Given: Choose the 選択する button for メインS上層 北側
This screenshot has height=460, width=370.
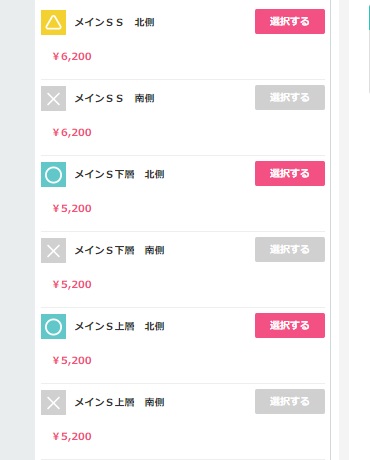Looking at the screenshot, I should pyautogui.click(x=290, y=326).
